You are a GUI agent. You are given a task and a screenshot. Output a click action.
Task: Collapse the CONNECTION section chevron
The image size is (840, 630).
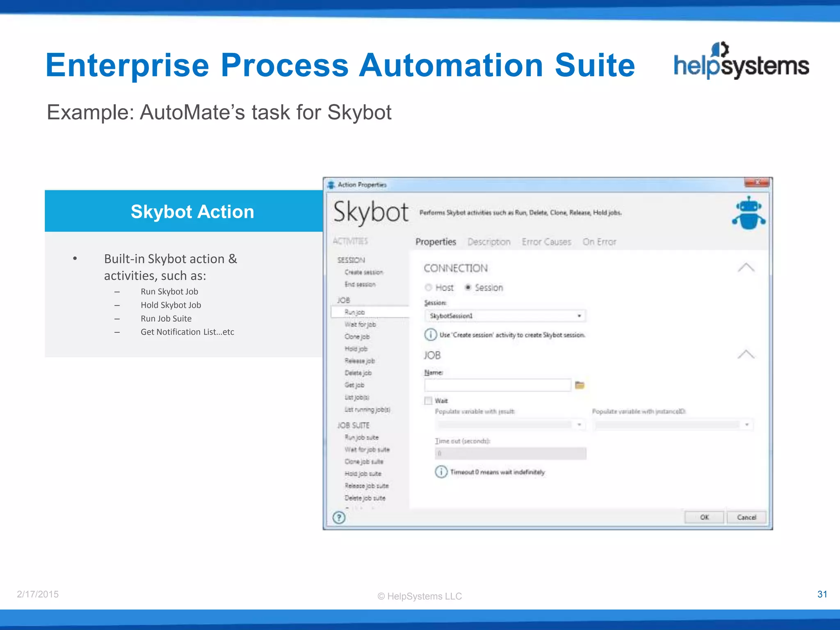746,268
